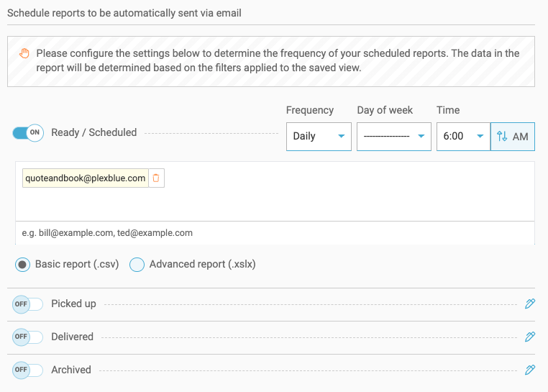Image resolution: width=548 pixels, height=392 pixels.
Task: Enable the Picked up report toggle
Action: click(x=28, y=304)
